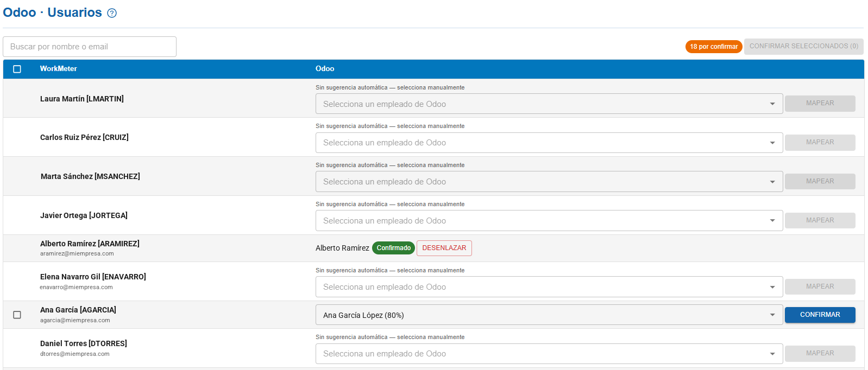
Task: Select the Daniel Torres [DTORRES] name
Action: point(84,343)
